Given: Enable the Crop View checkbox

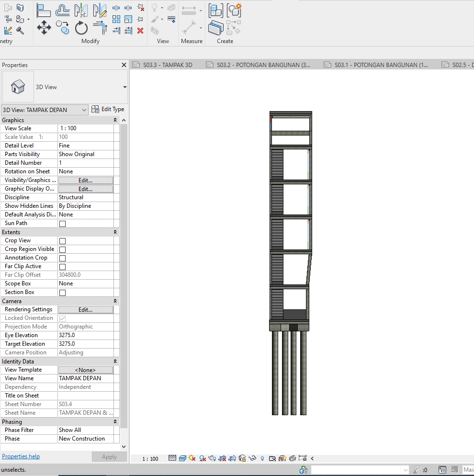Looking at the screenshot, I should point(62,240).
